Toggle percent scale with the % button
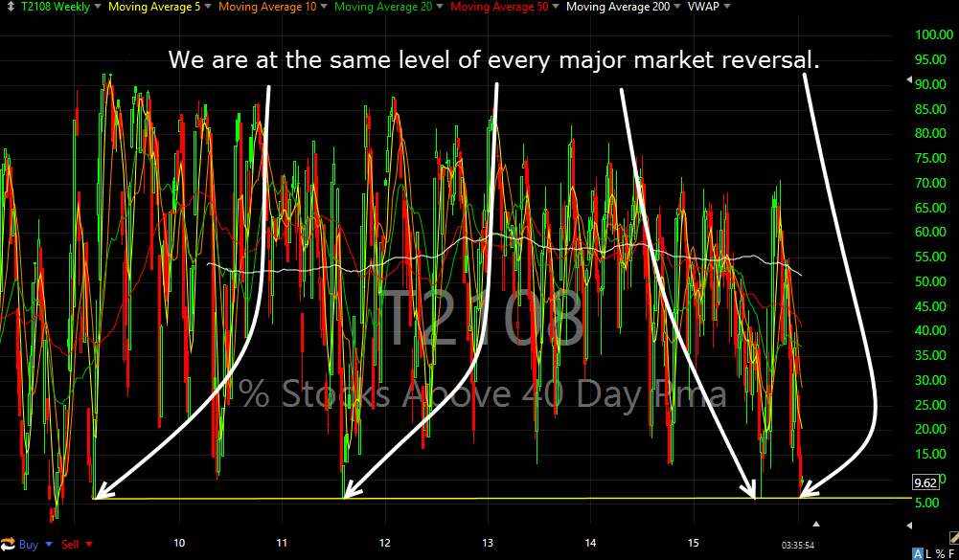The height and width of the screenshot is (560, 959). 942,554
